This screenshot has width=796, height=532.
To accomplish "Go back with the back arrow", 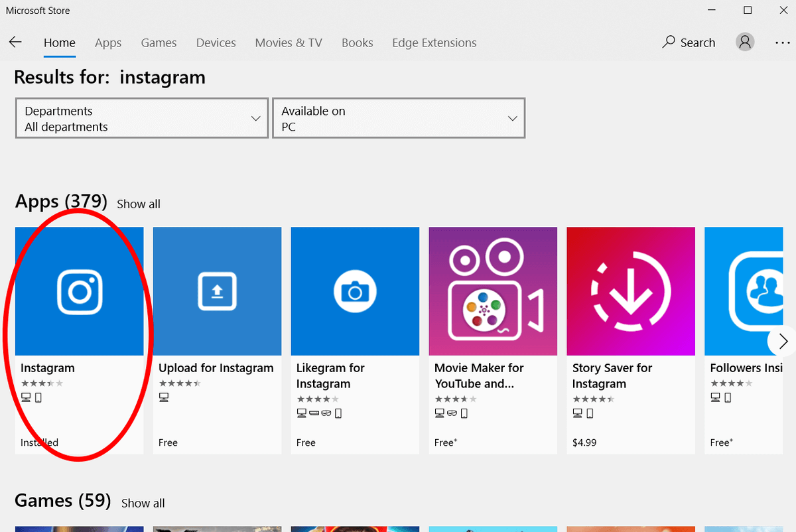I will pos(15,42).
